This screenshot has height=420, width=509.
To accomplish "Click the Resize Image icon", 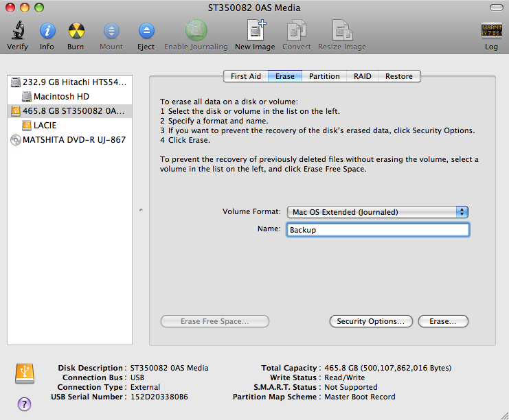I will [x=342, y=30].
